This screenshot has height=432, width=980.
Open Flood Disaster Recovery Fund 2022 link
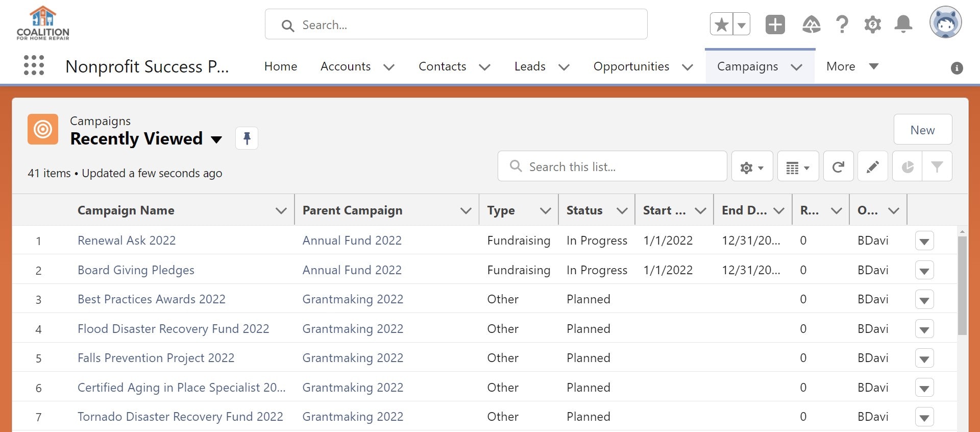(173, 329)
